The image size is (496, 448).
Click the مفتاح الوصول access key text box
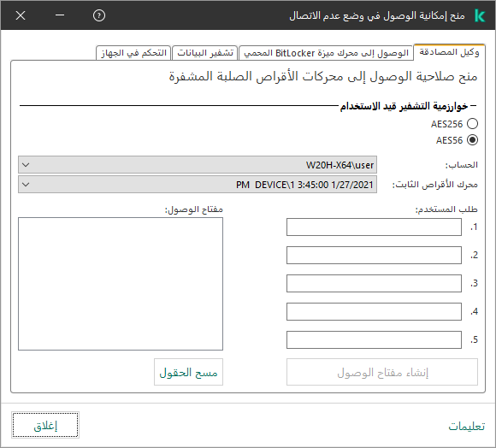(121, 284)
